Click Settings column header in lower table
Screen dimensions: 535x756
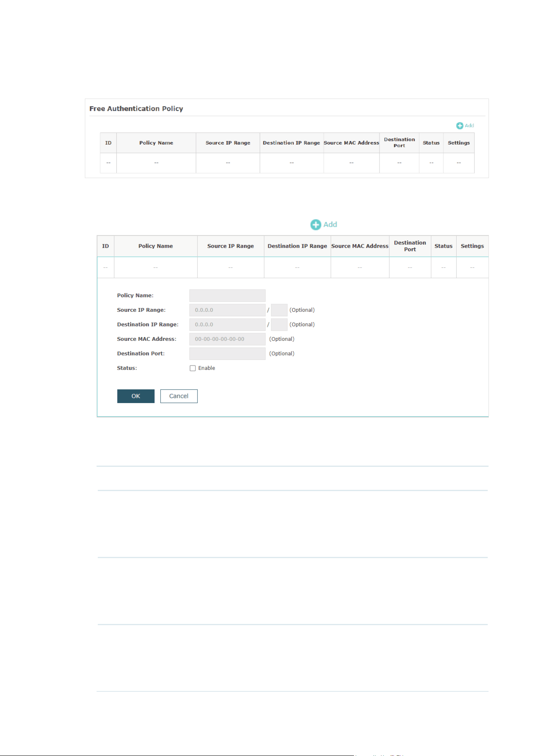click(472, 246)
